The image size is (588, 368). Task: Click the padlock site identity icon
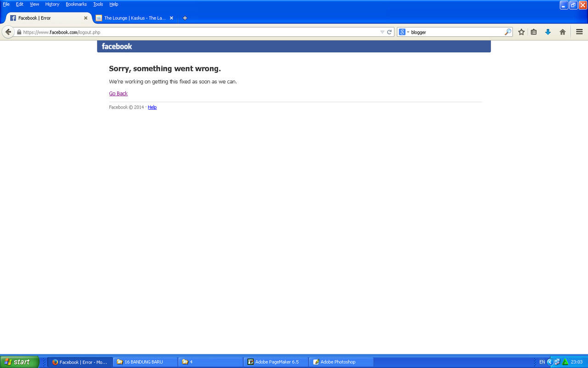point(19,32)
